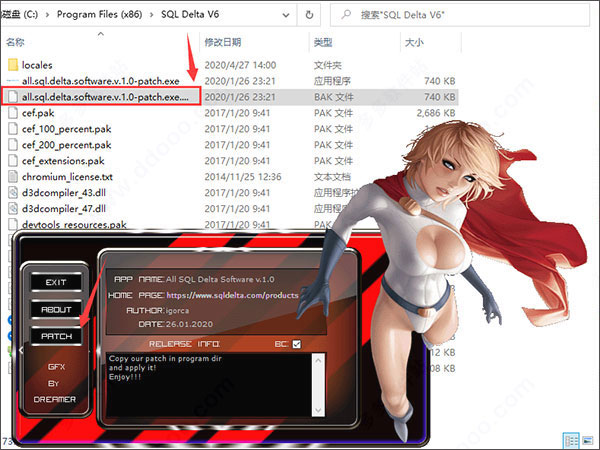Open the locales folder icon
Viewport: 600px width, 450px height.
pos(13,65)
